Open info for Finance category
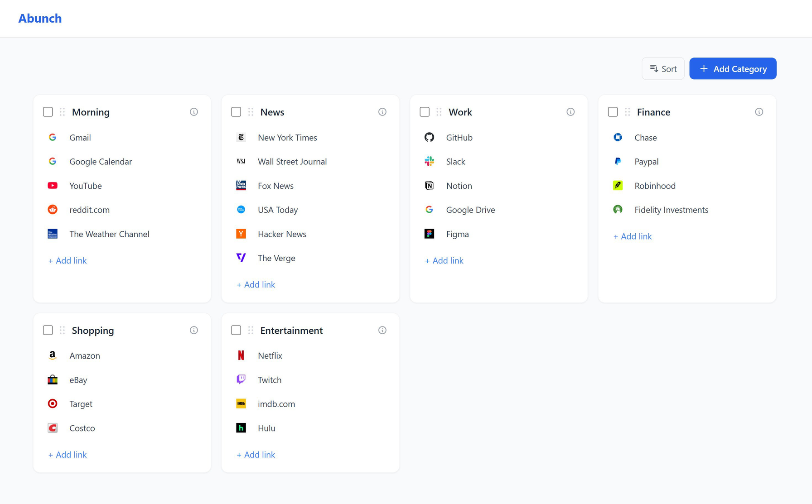This screenshot has width=812, height=504. pyautogui.click(x=759, y=112)
